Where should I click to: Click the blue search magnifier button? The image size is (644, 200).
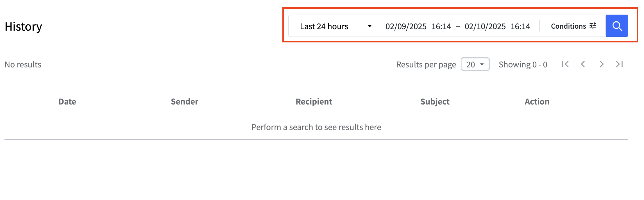click(x=617, y=26)
